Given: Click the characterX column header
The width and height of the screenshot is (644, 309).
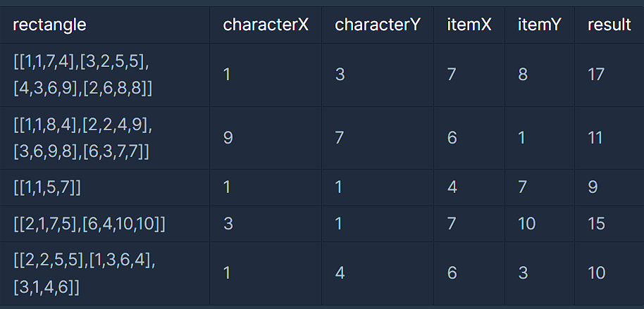Looking at the screenshot, I should pos(266,25).
